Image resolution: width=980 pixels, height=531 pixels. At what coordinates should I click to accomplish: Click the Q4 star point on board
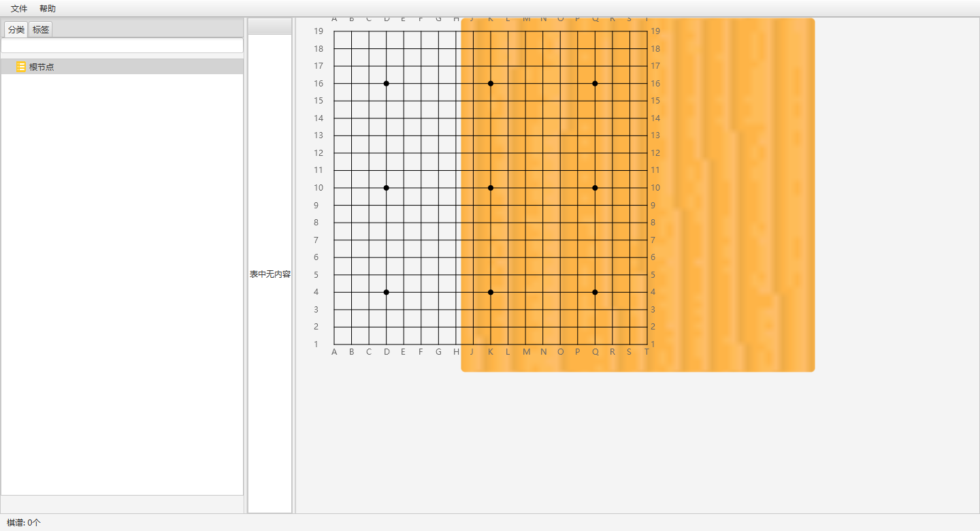click(x=595, y=292)
